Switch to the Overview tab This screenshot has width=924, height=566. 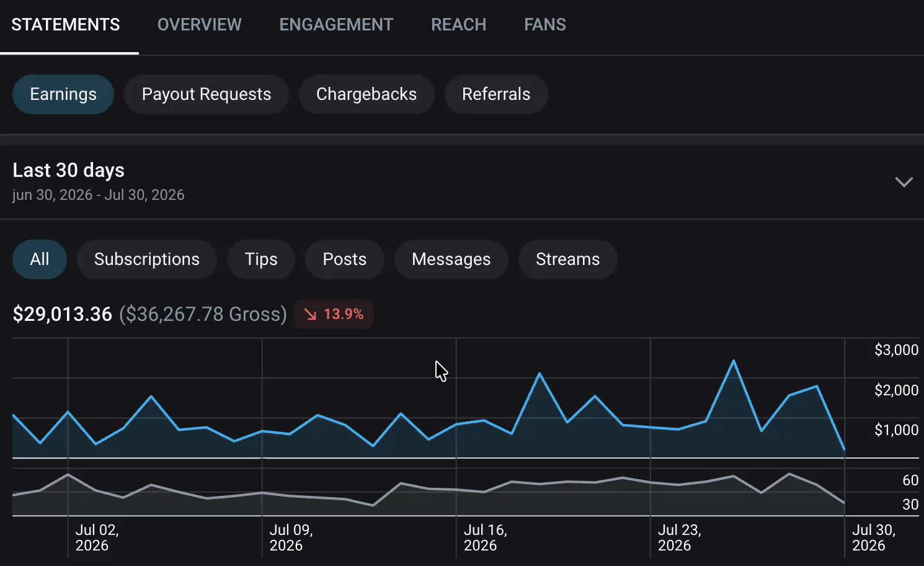pos(199,25)
